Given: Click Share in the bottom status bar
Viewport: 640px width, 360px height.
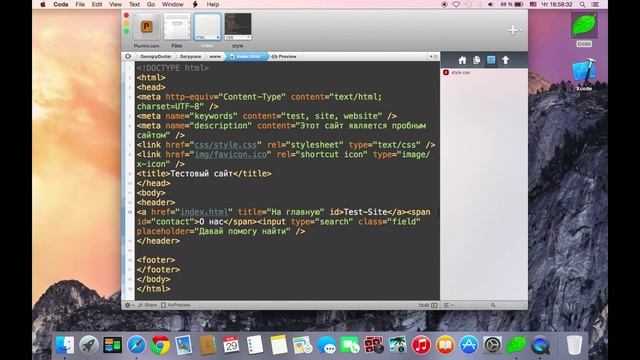Looking at the screenshot, I should click(148, 305).
